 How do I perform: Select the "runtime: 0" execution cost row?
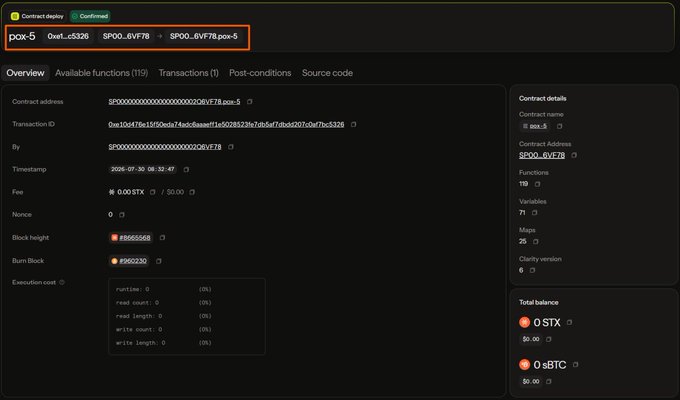point(163,289)
